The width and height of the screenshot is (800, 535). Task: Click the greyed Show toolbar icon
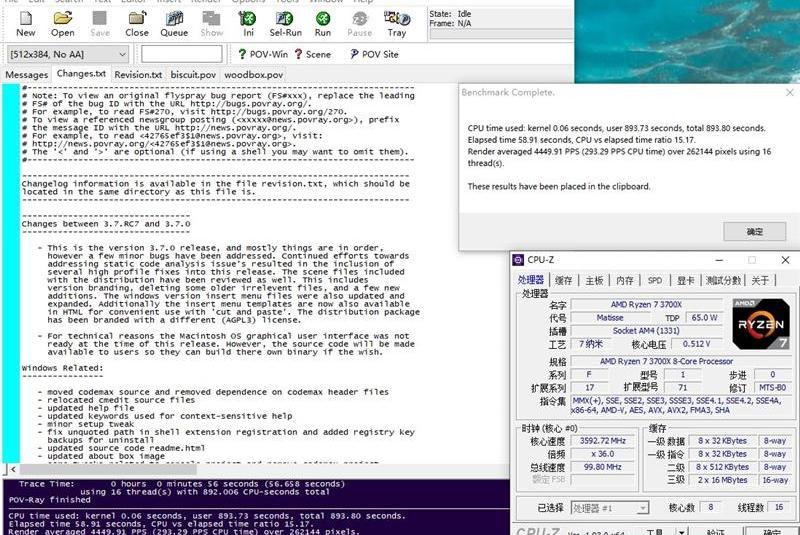211,24
